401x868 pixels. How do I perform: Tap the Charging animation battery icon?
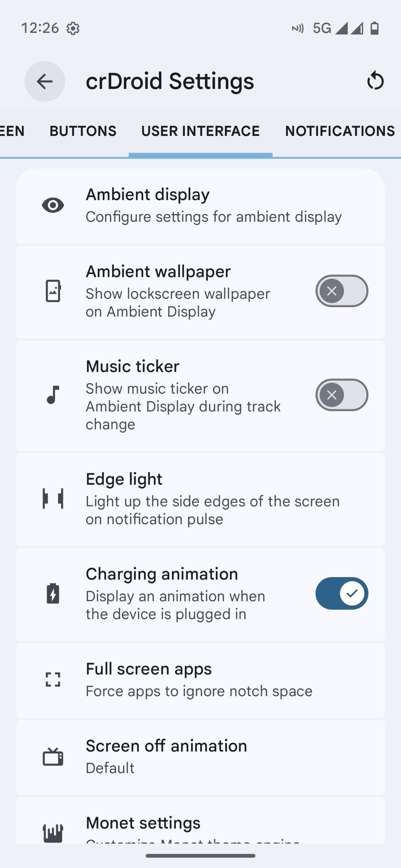coord(53,594)
